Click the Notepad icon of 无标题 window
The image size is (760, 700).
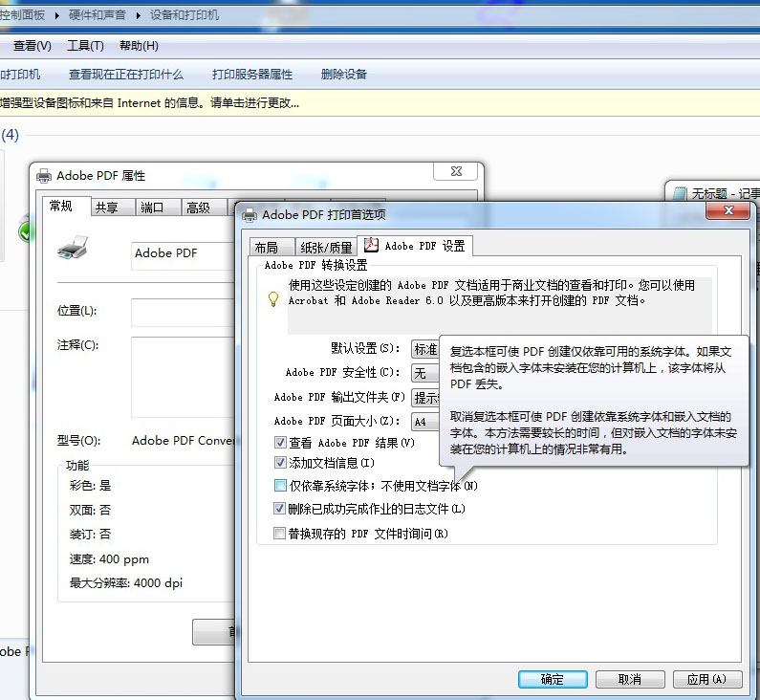680,194
